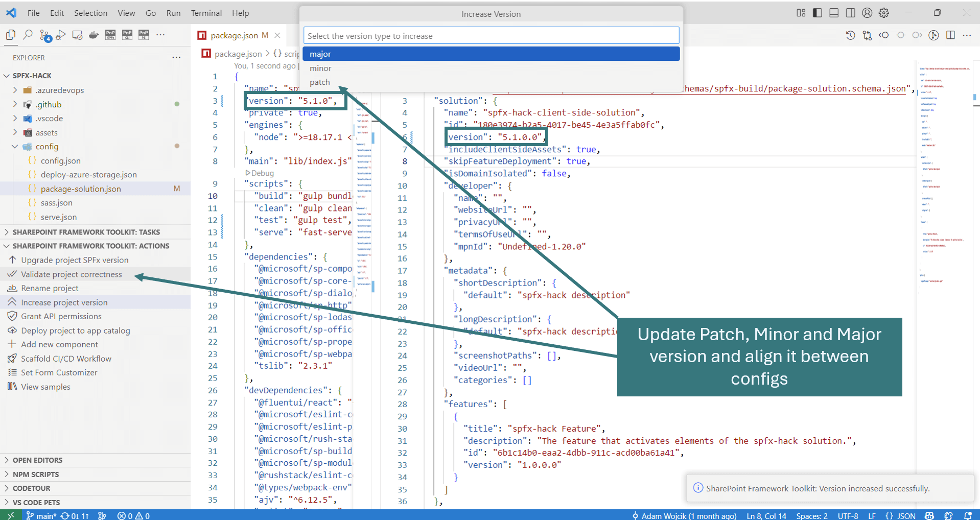Run Deploy project to app catalog
Image resolution: width=980 pixels, height=520 pixels.
[x=96, y=330]
